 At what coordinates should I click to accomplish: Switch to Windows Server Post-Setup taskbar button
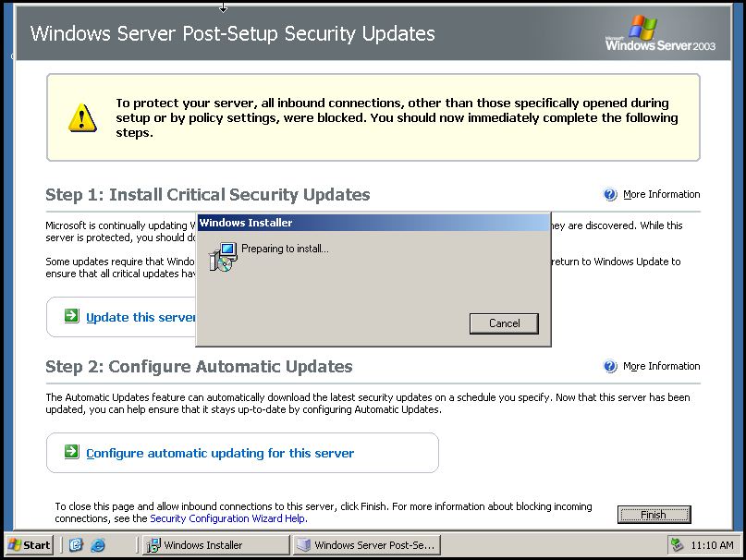[365, 545]
